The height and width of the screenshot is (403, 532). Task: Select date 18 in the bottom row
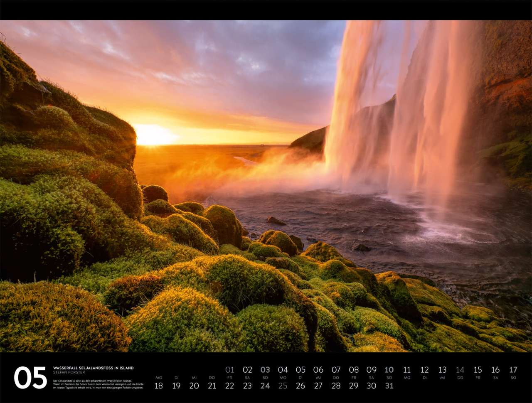[x=158, y=386]
